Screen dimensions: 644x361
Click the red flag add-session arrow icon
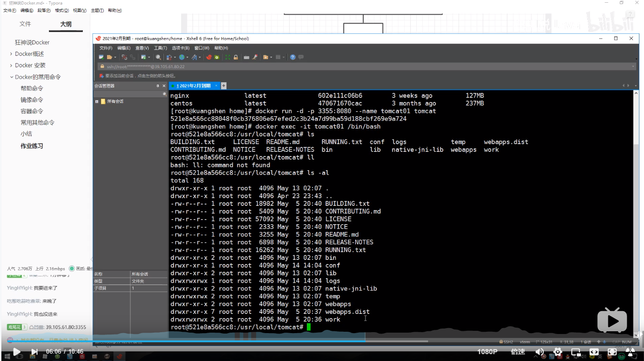click(102, 76)
